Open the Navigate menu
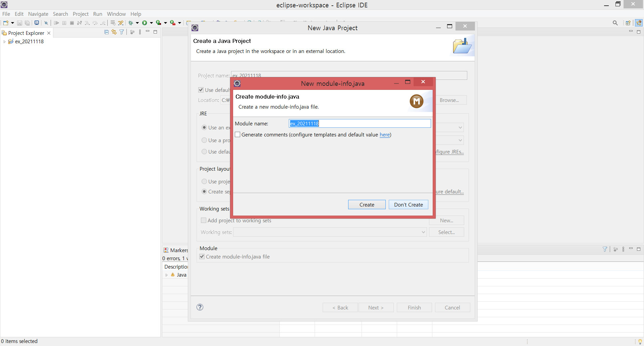 point(38,14)
